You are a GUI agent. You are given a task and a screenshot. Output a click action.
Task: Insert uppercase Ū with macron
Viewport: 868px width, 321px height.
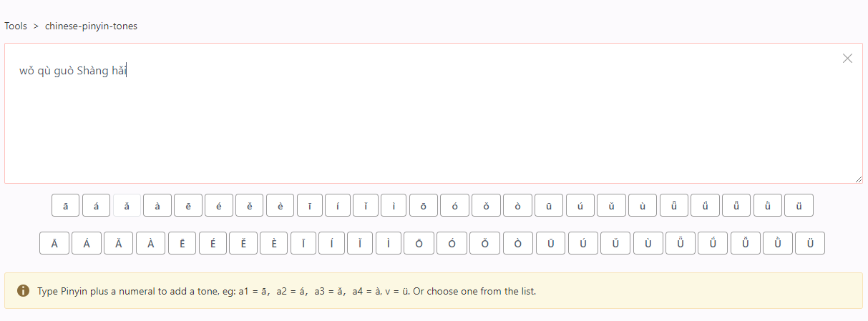pos(551,243)
